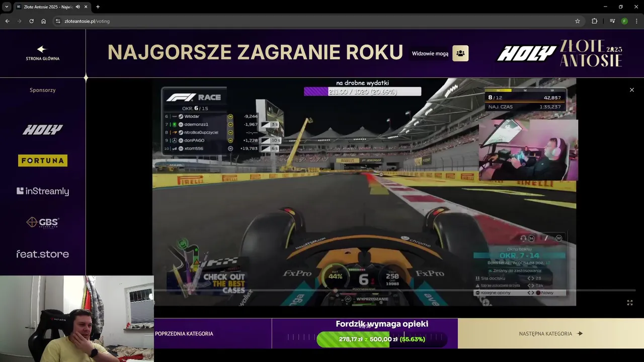Image resolution: width=644 pixels, height=362 pixels.
Task: Click the video progress bar
Action: [x=394, y=290]
